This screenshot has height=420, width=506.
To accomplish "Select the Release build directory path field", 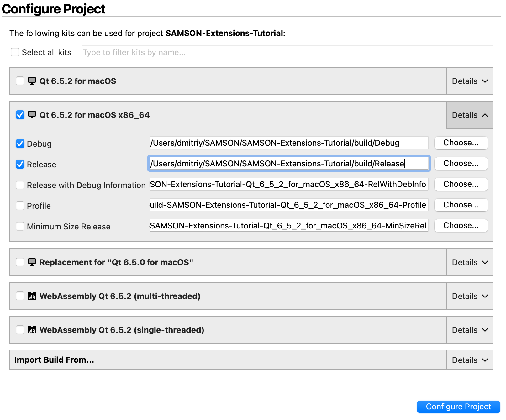I will coord(288,163).
